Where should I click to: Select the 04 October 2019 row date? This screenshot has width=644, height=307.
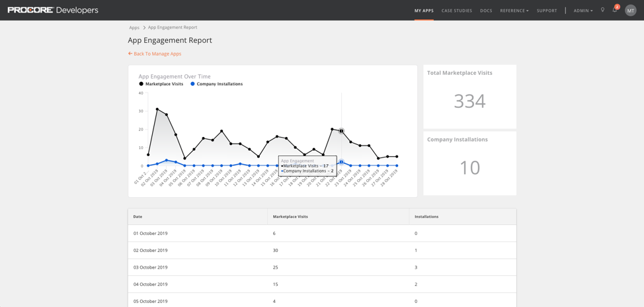click(x=150, y=284)
